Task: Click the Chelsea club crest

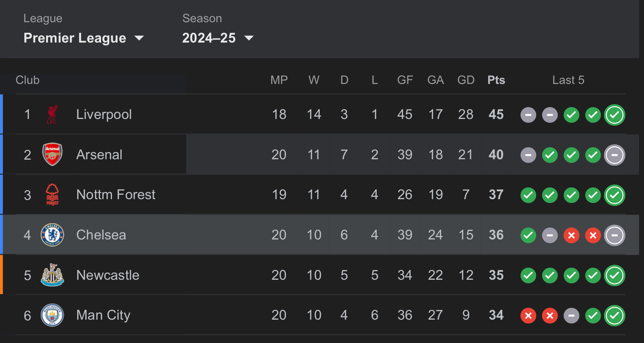Action: (x=52, y=235)
